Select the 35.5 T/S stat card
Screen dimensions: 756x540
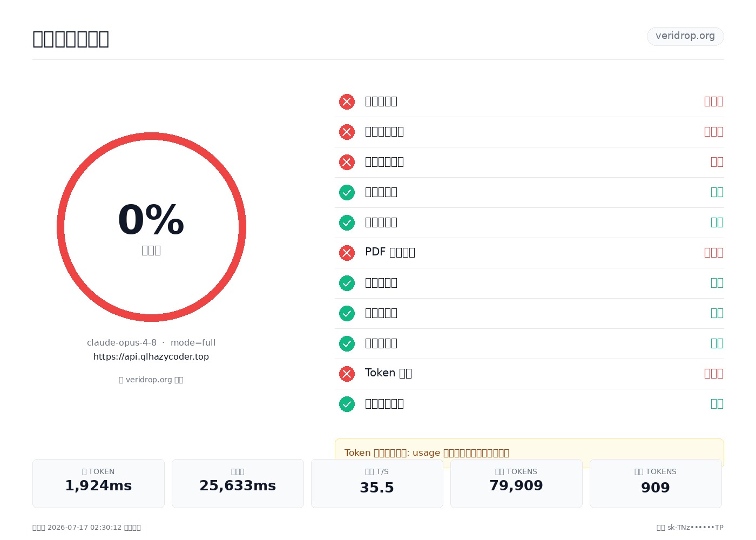pos(377,483)
